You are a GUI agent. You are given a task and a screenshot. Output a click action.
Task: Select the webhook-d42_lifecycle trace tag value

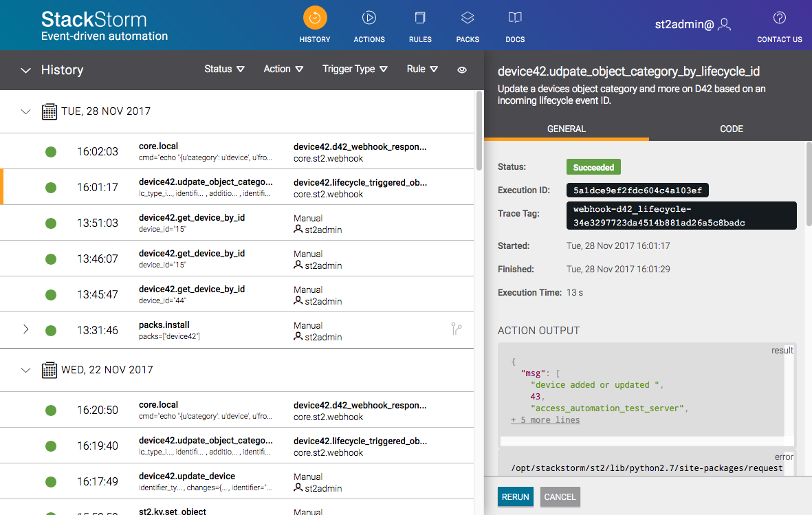pos(681,215)
